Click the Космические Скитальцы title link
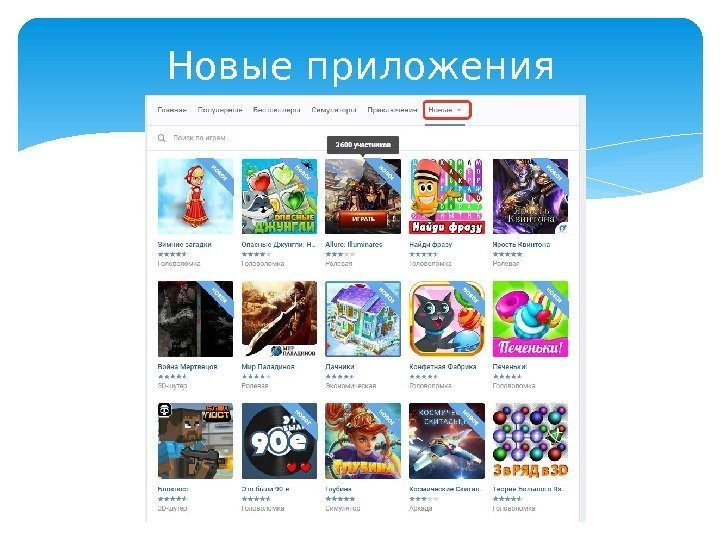 (444, 489)
